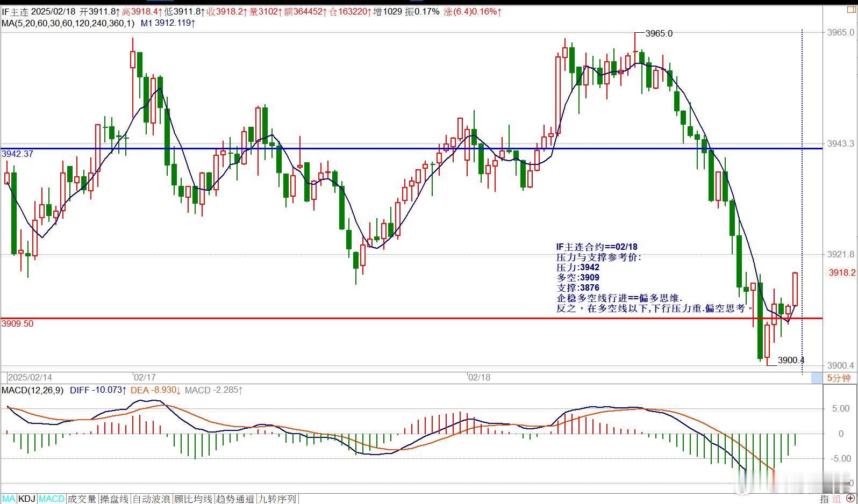858x504 pixels.
Task: Click the red 3918.2 current price tag
Action: [841, 272]
